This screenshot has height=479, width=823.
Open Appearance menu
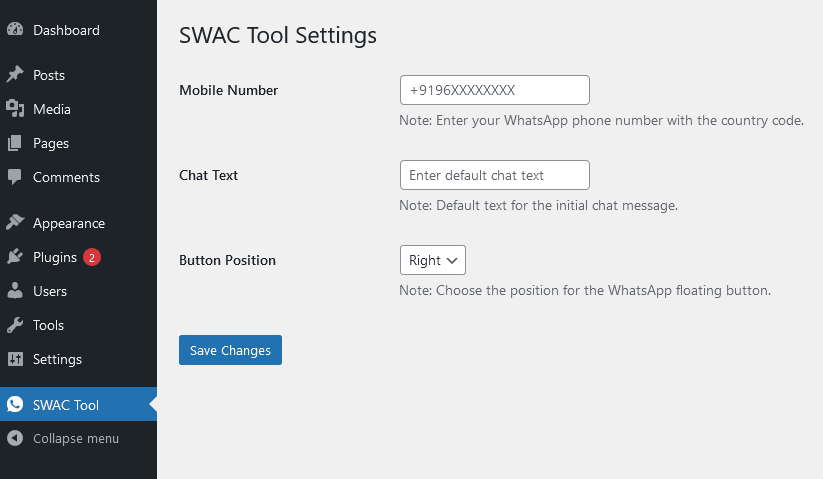point(78,223)
